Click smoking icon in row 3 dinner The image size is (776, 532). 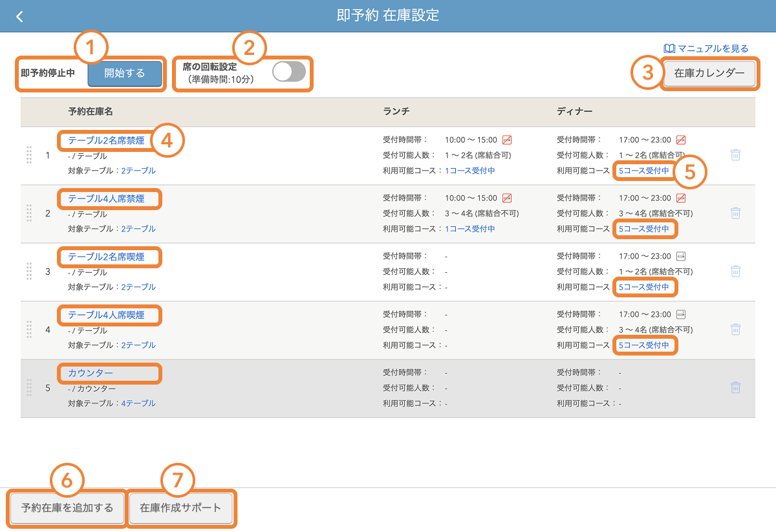pos(681,256)
